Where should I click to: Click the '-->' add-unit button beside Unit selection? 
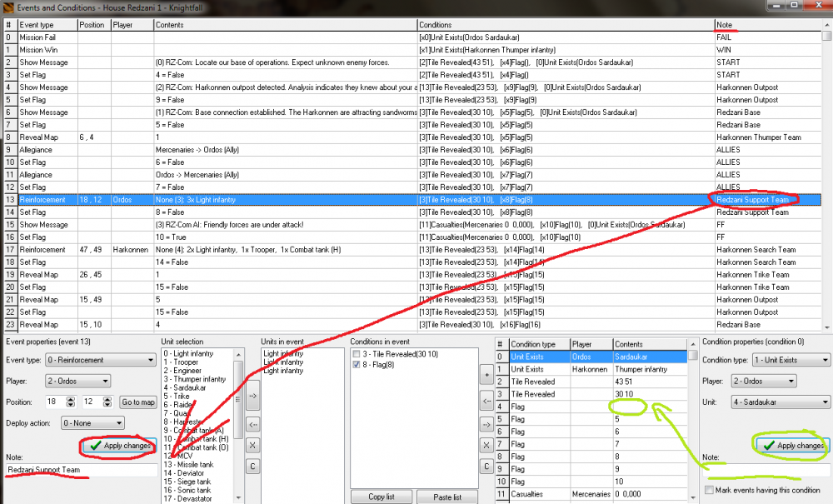pyautogui.click(x=252, y=397)
